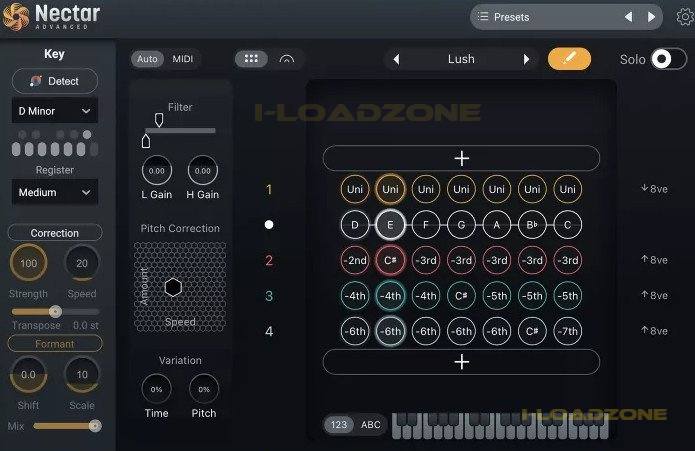The height and width of the screenshot is (451, 695).
Task: Toggle the Formant module
Action: tap(55, 343)
